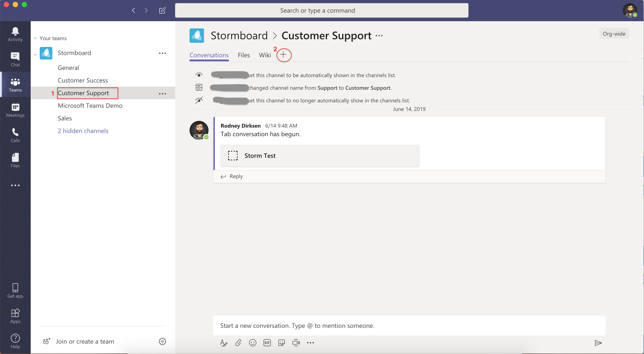Open the Sales channel
This screenshot has height=354, width=644.
(65, 118)
